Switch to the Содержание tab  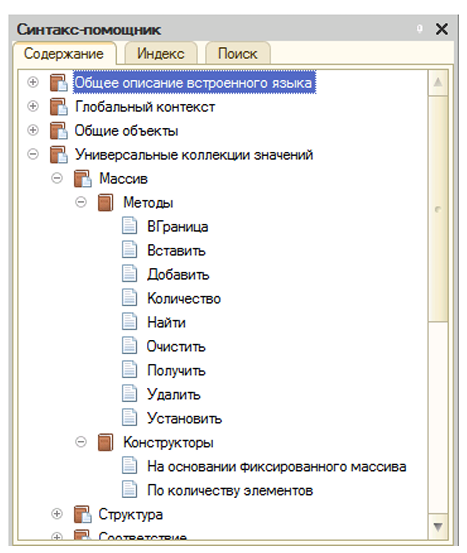(64, 54)
